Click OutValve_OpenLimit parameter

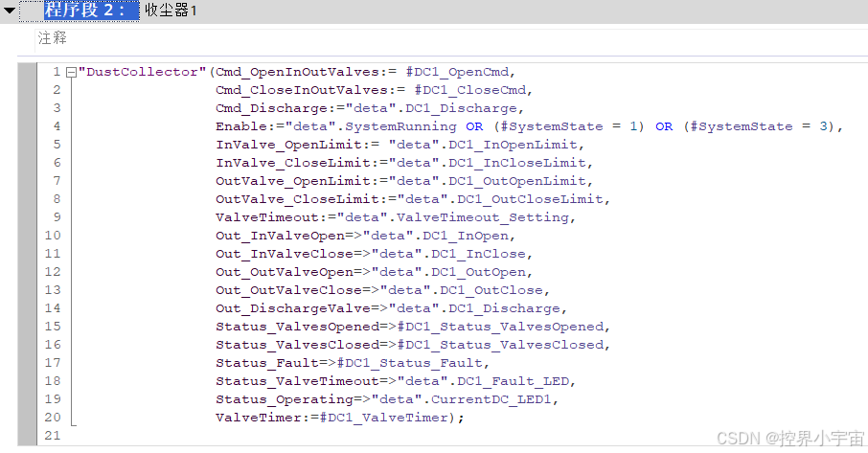293,181
